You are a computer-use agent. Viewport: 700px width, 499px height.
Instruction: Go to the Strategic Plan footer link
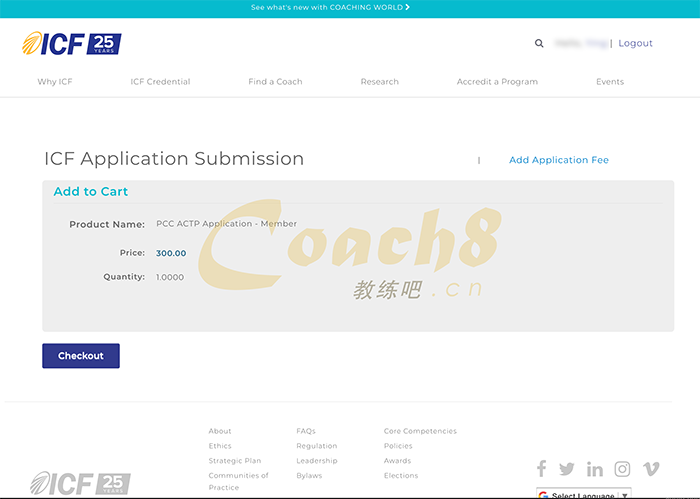(x=235, y=461)
